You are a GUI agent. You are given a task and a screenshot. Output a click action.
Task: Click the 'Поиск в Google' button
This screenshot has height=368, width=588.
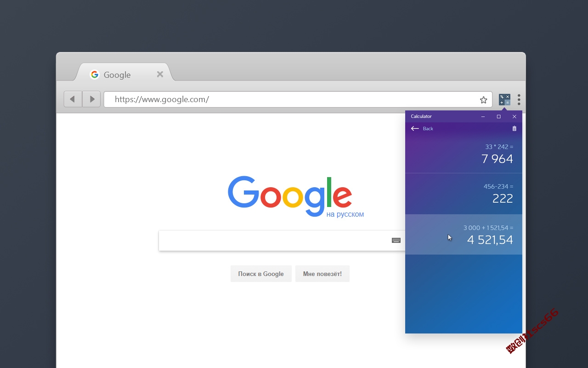[261, 274]
